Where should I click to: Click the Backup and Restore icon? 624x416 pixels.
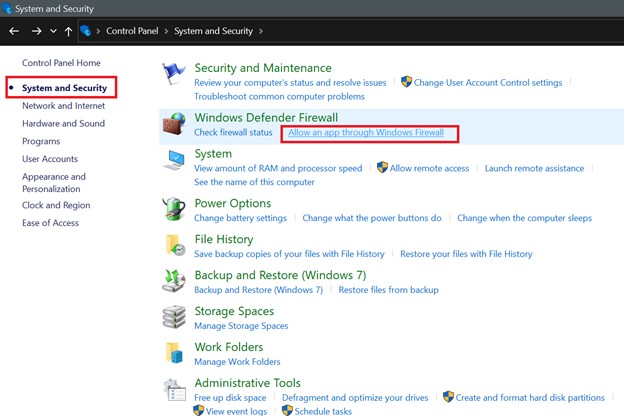tap(174, 281)
